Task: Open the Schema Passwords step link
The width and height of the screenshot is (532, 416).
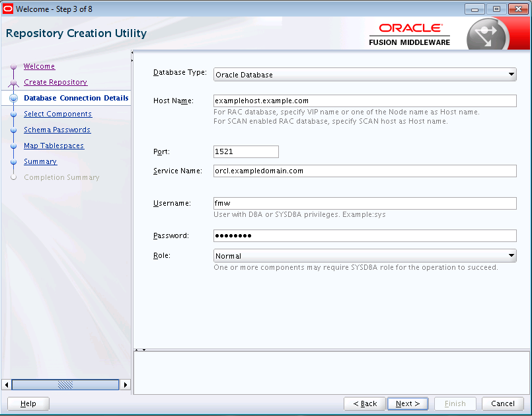Action: point(57,130)
